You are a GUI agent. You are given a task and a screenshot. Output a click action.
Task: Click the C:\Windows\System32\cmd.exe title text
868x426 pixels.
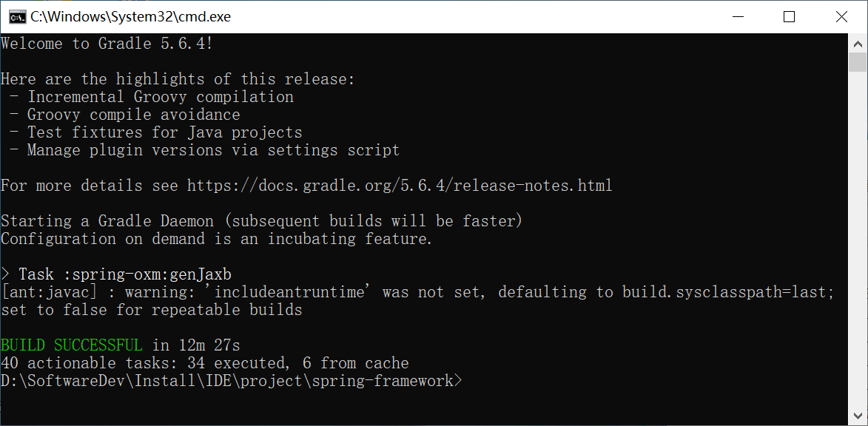click(x=130, y=16)
